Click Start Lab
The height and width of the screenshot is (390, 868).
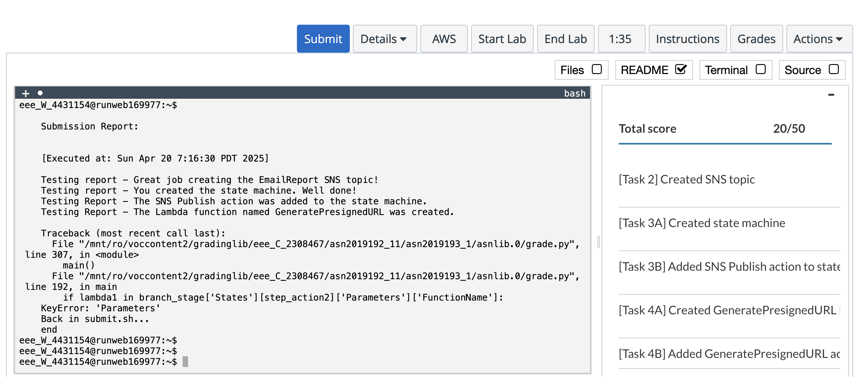click(502, 39)
